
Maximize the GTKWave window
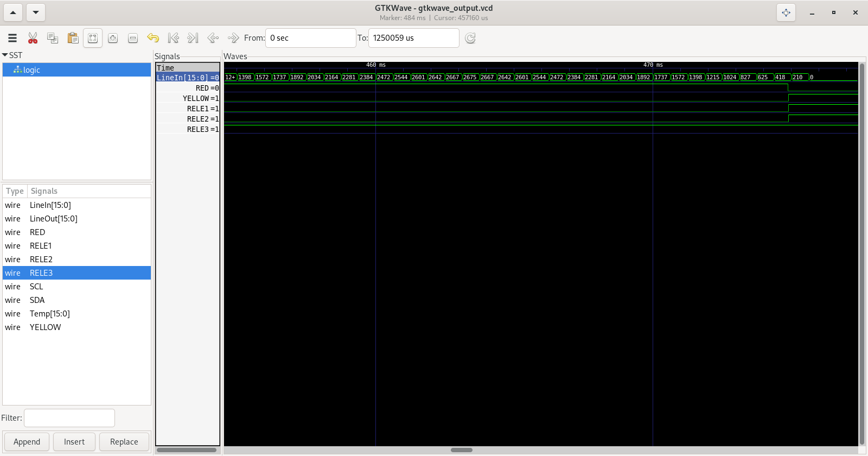tap(834, 12)
